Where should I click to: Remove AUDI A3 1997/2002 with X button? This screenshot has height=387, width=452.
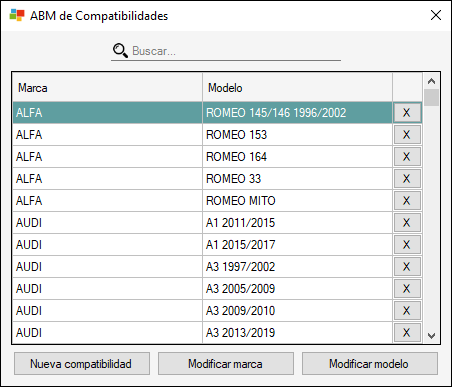(x=407, y=267)
